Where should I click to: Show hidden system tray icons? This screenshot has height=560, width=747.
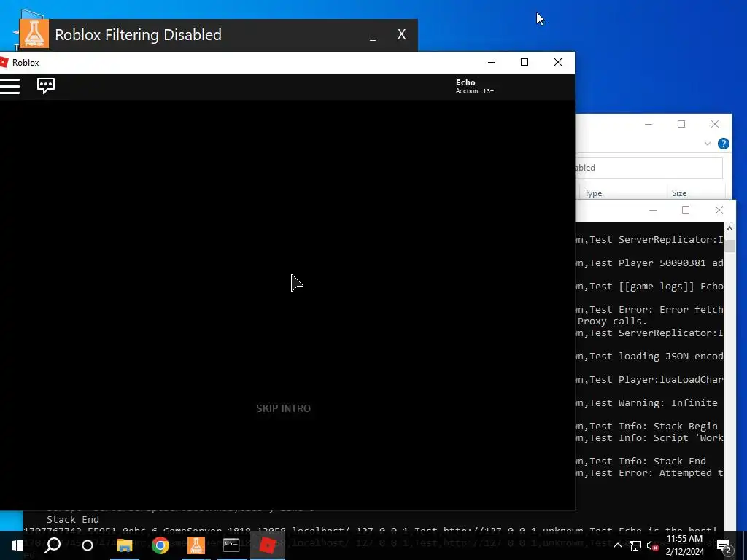point(617,545)
